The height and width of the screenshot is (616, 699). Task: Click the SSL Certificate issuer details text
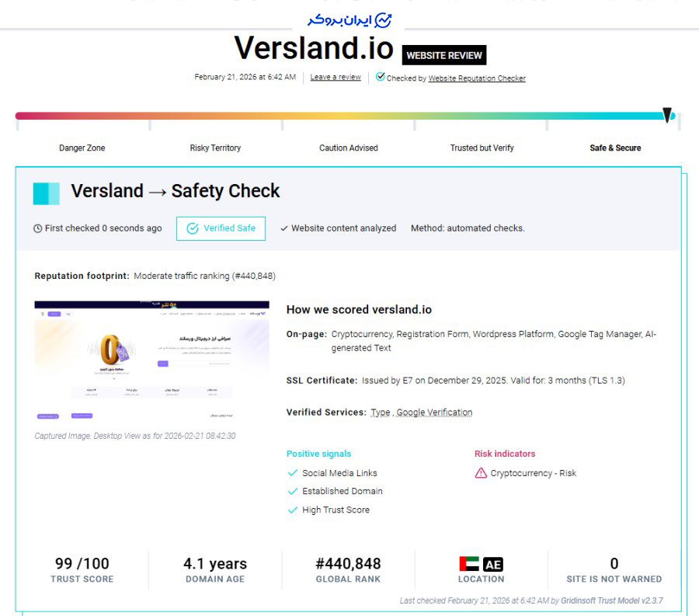click(x=493, y=381)
